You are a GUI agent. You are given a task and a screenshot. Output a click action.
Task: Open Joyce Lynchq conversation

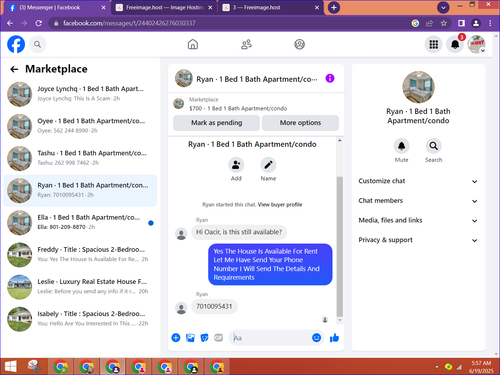click(x=80, y=94)
